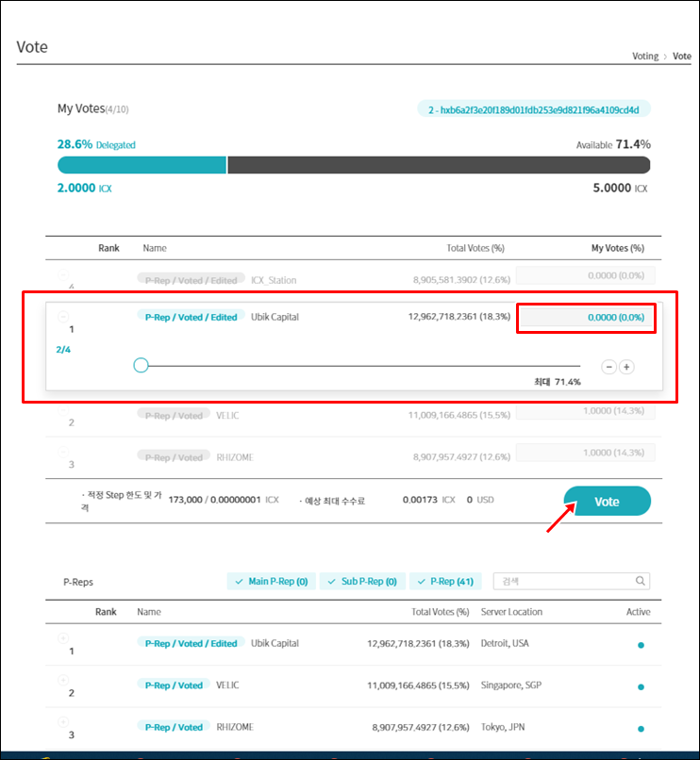Click VELIC My Votes field 1.0000 (14.3%)
Screen dimensions: 700x760
[x=586, y=411]
